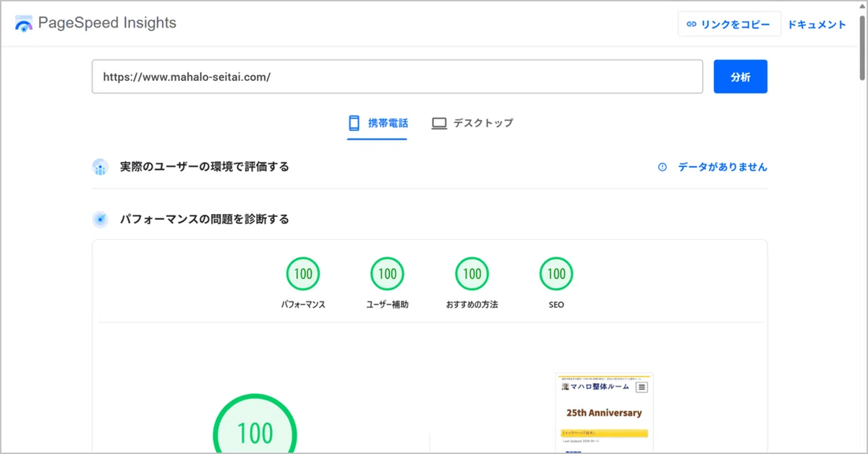This screenshot has height=454, width=868.
Task: Click the info icon beside データがありません
Action: [x=662, y=167]
